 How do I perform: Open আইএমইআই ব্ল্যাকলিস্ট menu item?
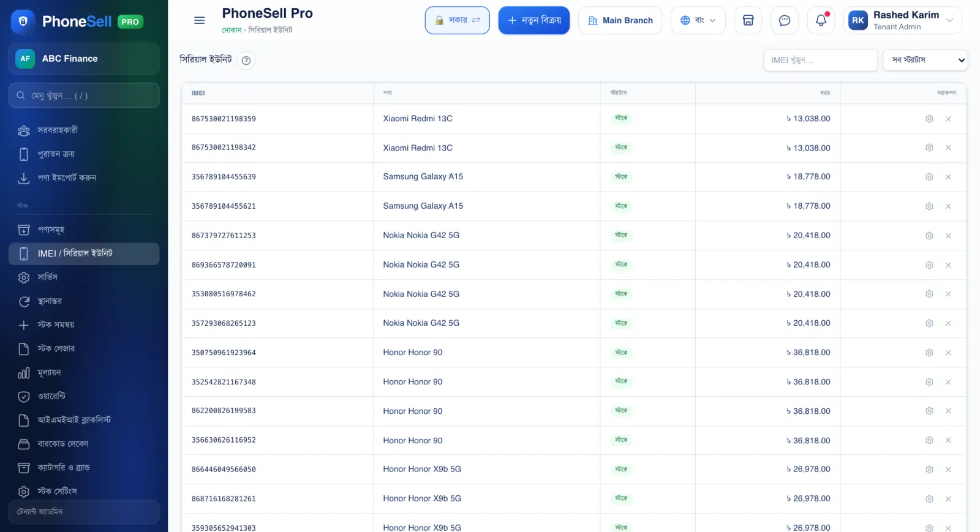(84, 421)
